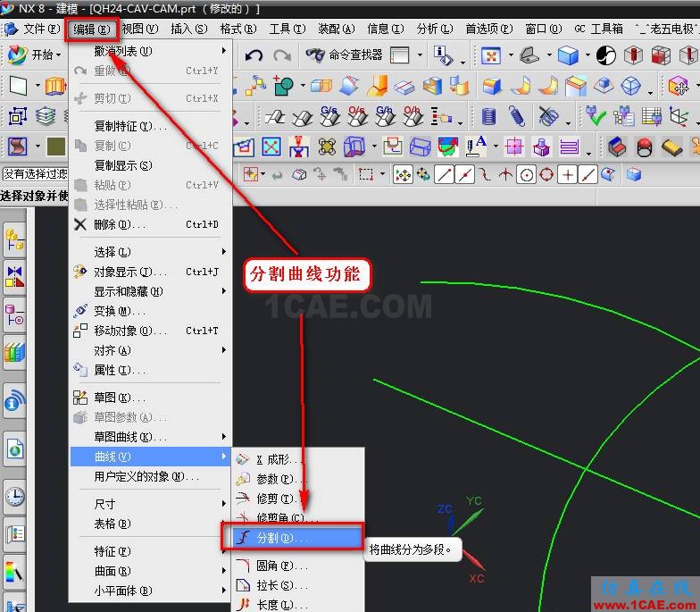Toggle snap to control point
This screenshot has height=612, width=700.
[486, 175]
